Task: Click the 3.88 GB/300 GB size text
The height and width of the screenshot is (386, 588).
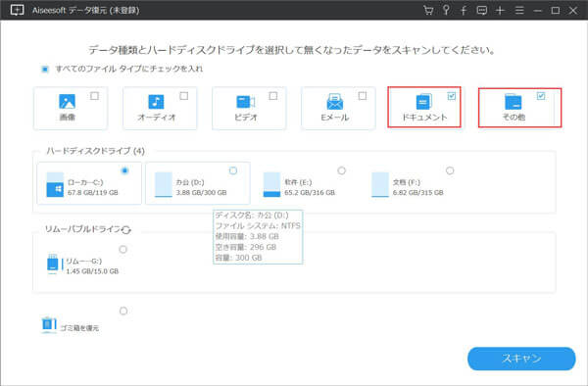Action: coord(201,193)
